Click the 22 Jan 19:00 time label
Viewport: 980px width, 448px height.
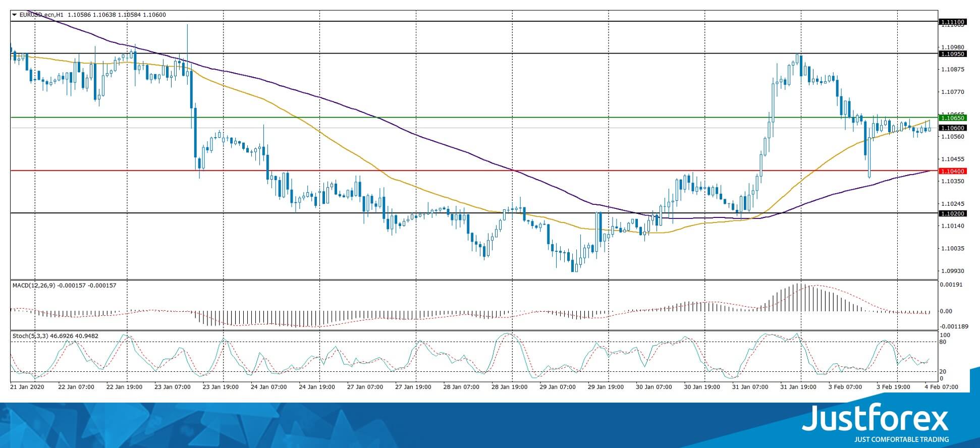click(125, 387)
